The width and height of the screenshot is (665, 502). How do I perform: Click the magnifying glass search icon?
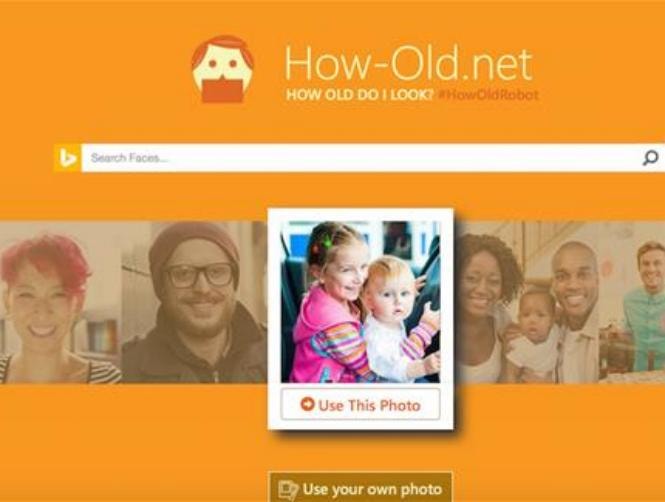click(x=651, y=158)
